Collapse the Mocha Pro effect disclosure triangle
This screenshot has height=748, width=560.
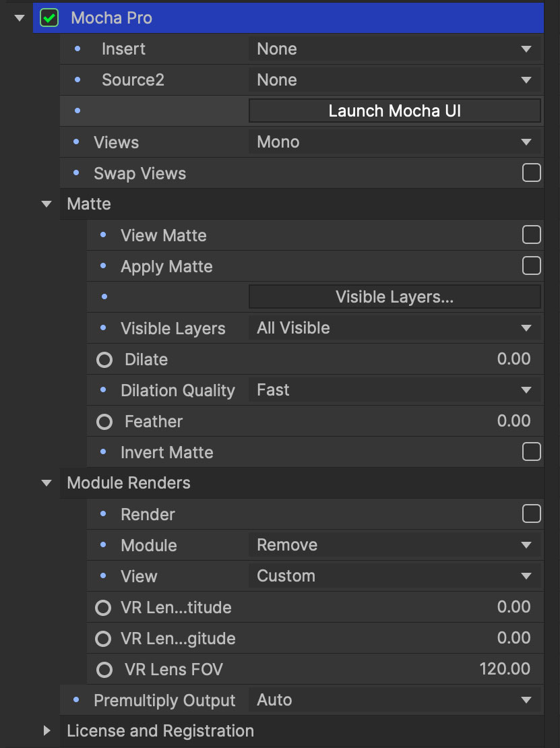20,18
